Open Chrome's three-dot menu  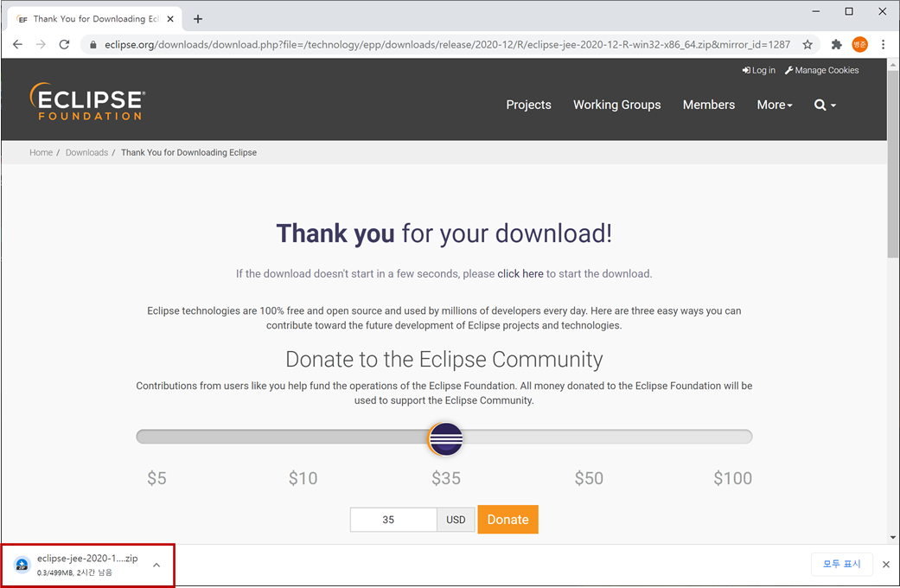coord(884,45)
